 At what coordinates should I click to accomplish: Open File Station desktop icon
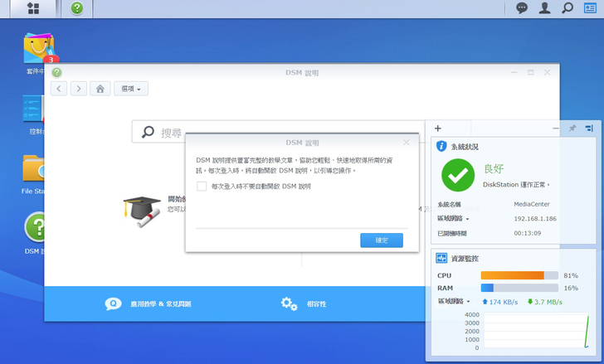click(33, 168)
